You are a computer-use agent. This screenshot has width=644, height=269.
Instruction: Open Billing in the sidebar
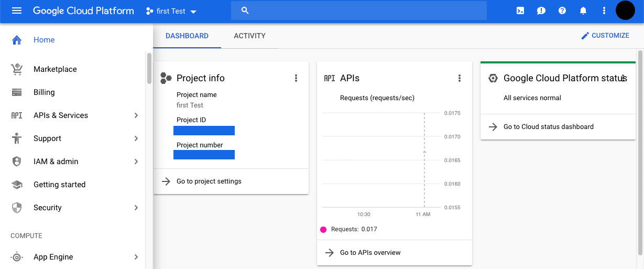tap(44, 92)
